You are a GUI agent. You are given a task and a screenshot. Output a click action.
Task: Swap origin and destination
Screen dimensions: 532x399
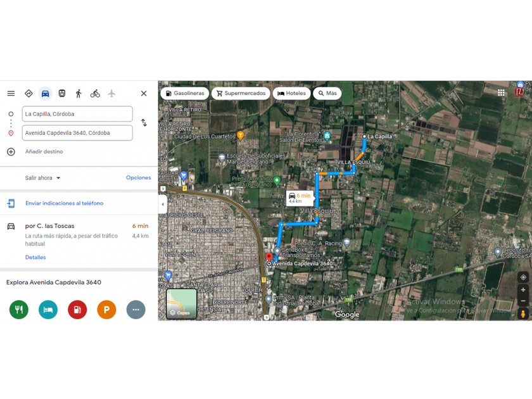144,122
